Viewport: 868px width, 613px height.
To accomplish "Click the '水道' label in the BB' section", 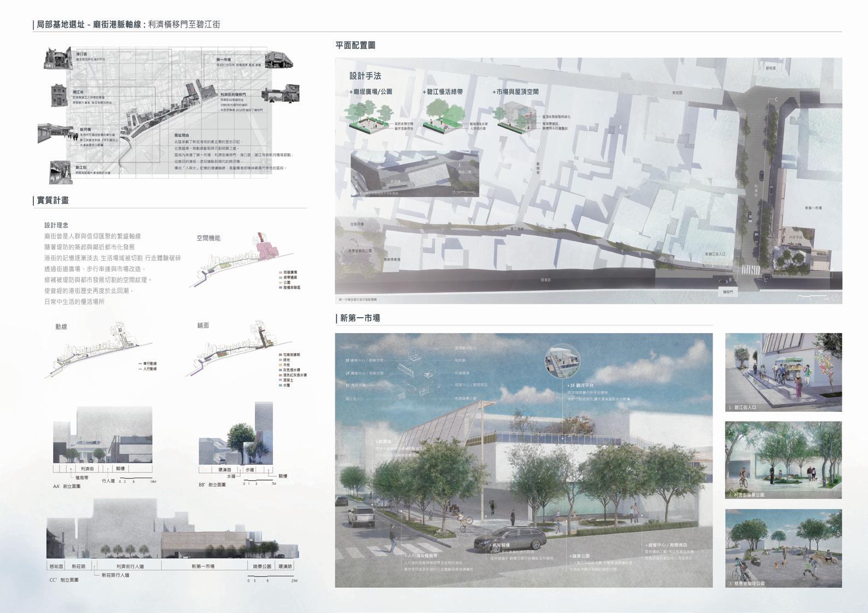I will (x=231, y=476).
